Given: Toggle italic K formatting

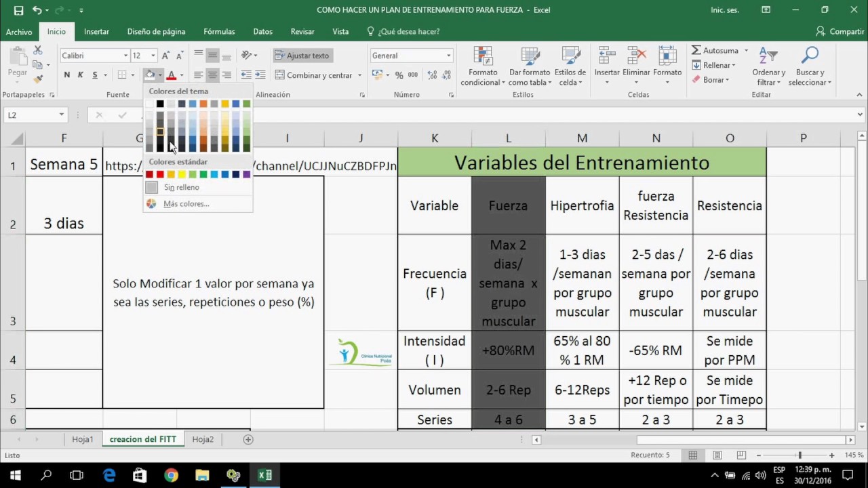Looking at the screenshot, I should click(81, 75).
